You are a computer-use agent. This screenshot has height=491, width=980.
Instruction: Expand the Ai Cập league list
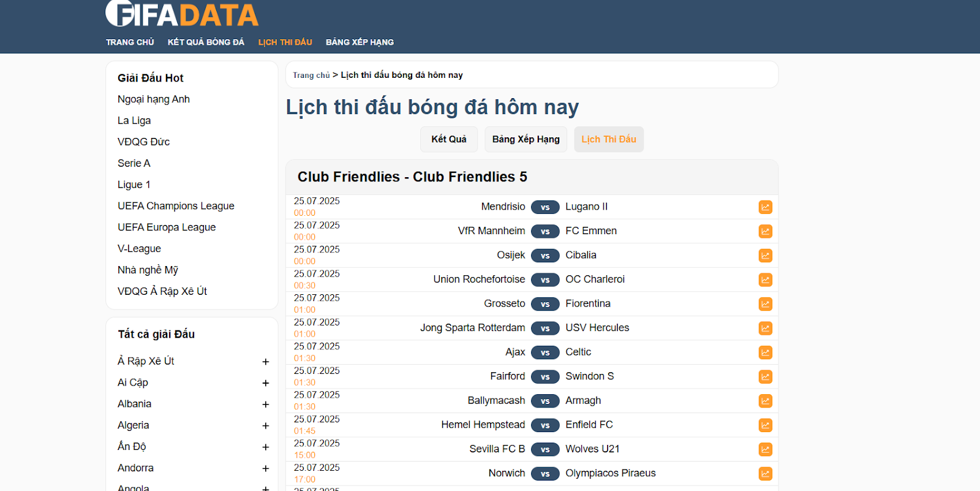(265, 383)
